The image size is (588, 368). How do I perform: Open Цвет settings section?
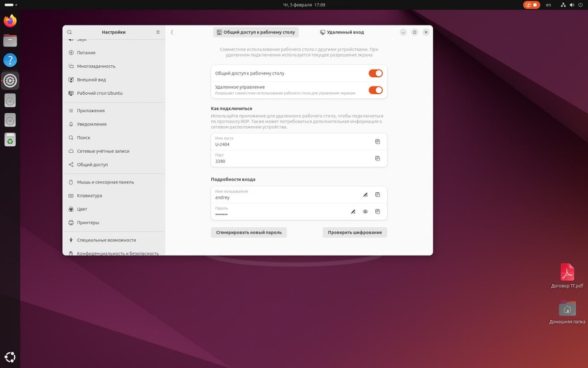(x=114, y=209)
